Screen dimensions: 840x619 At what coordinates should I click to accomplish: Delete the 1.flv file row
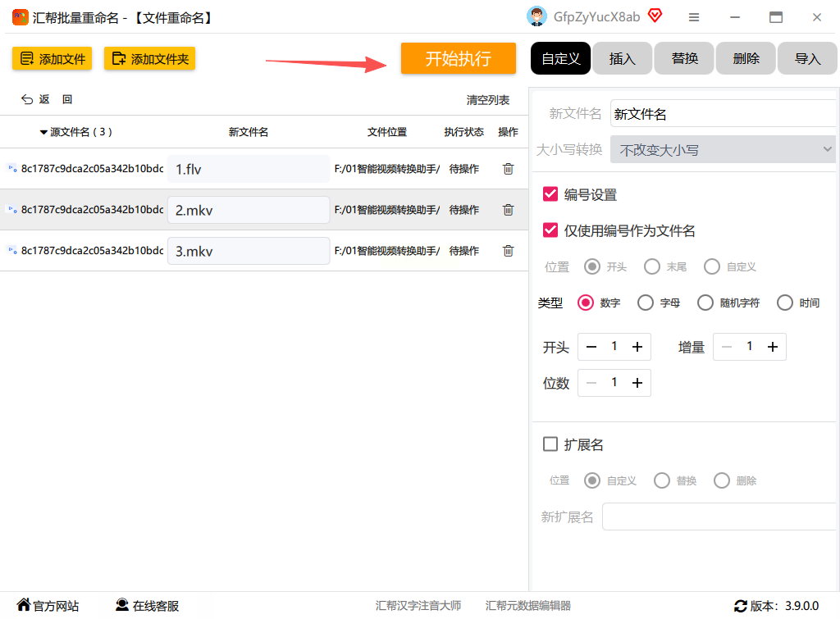(508, 169)
